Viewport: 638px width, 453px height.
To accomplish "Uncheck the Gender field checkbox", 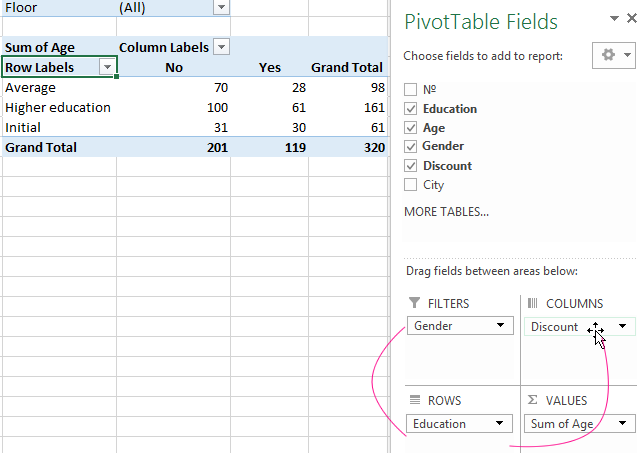I will click(410, 147).
